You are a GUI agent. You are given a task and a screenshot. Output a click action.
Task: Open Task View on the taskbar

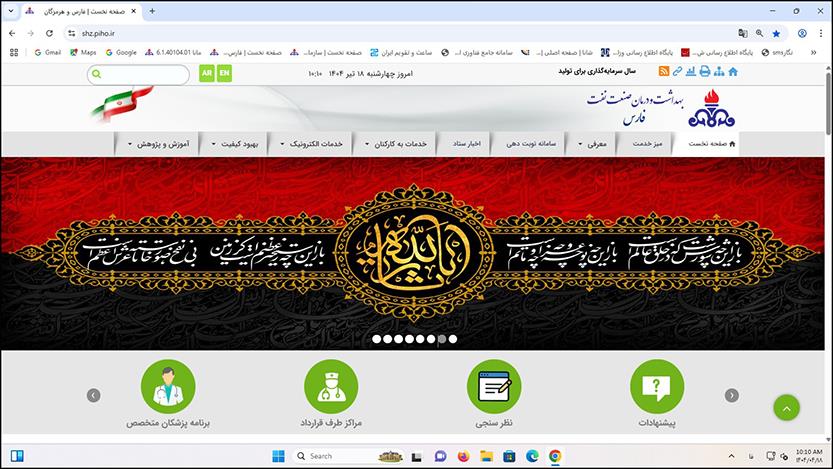pos(416,456)
